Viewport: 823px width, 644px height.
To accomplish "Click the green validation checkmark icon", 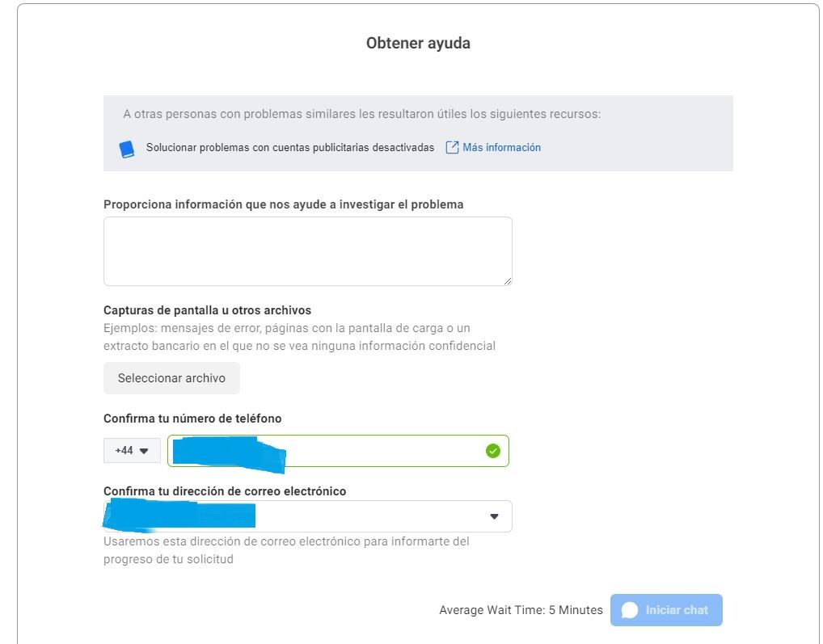I will coord(493,451).
